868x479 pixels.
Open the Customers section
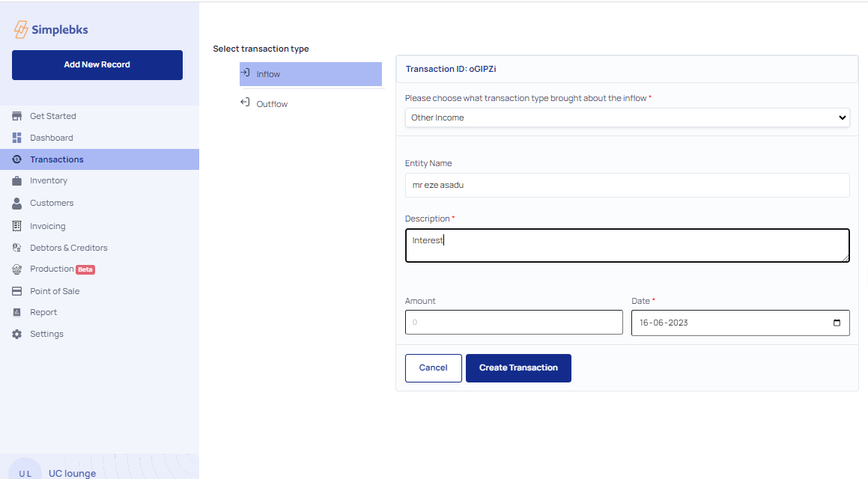click(x=52, y=203)
